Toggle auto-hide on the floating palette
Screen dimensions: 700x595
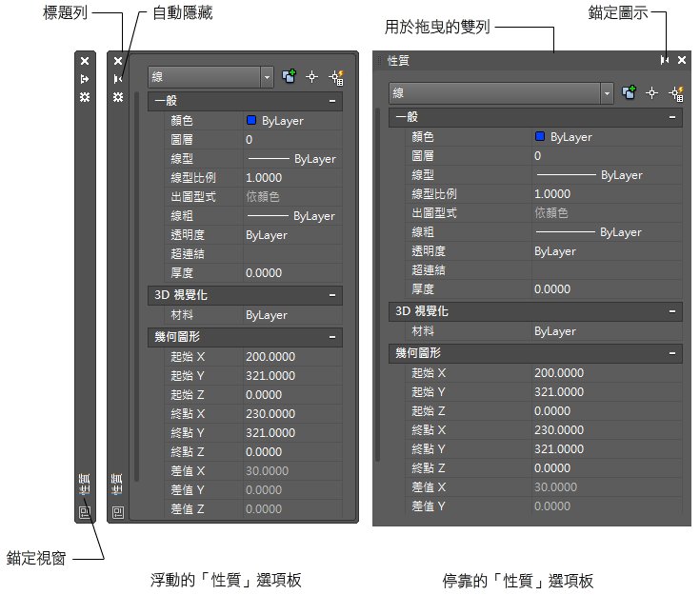tap(118, 79)
